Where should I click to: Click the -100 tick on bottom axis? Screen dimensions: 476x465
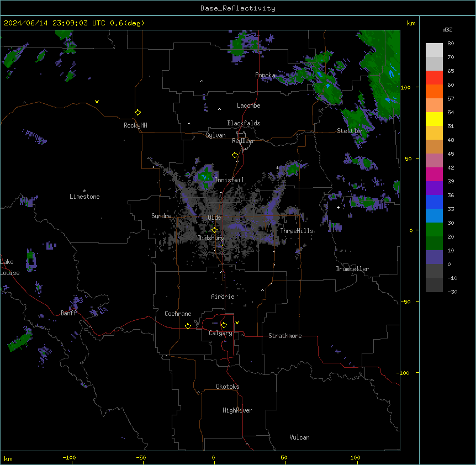69,457
